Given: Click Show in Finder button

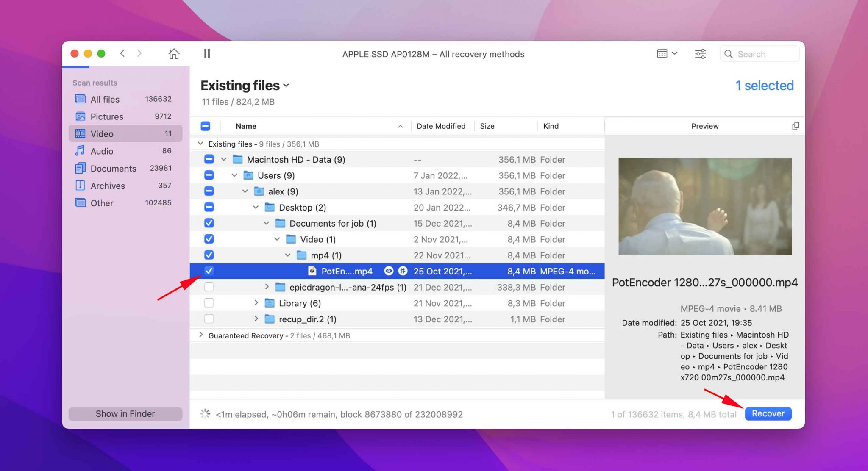Looking at the screenshot, I should pyautogui.click(x=126, y=413).
